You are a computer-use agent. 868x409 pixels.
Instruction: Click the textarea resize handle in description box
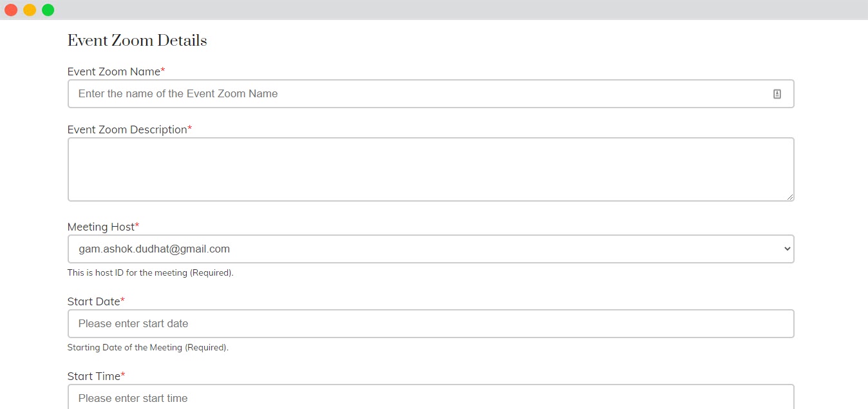point(789,196)
